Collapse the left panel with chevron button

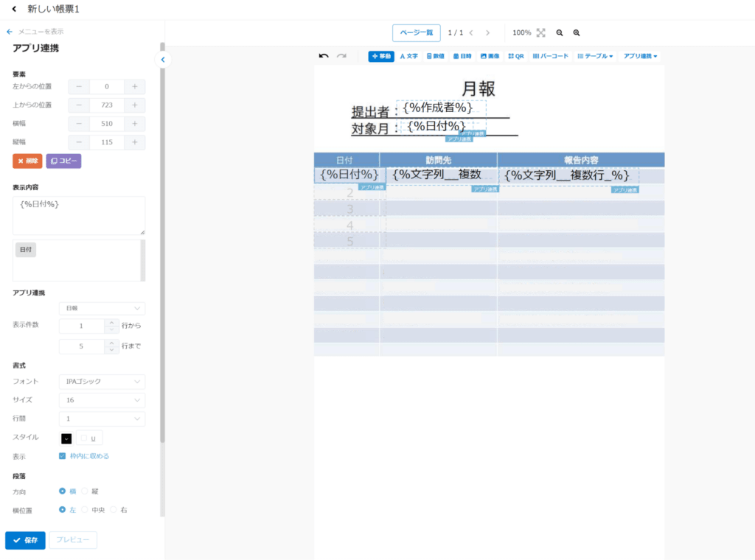point(163,60)
